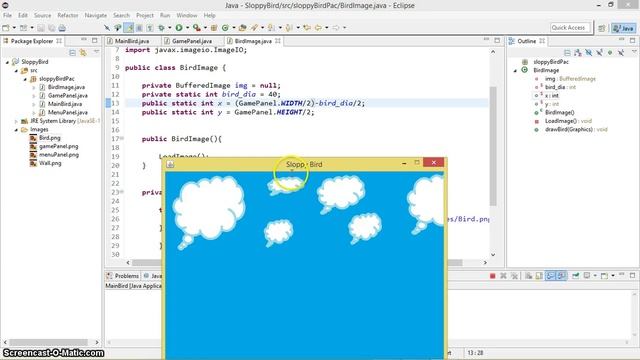640x360 pixels.
Task: Click Remove All Terminated Launches icon
Action: pyautogui.click(x=514, y=276)
